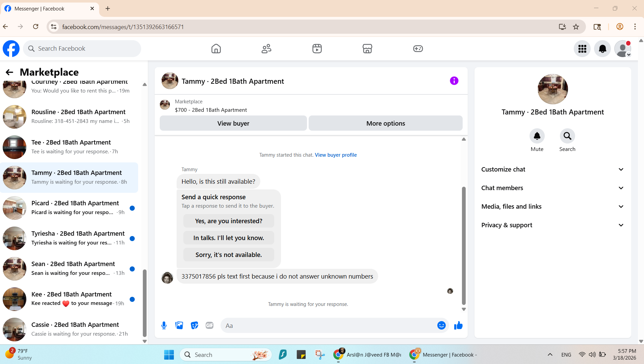
Task: Open Picard 2Bed 1Bath chat
Action: 69,208
